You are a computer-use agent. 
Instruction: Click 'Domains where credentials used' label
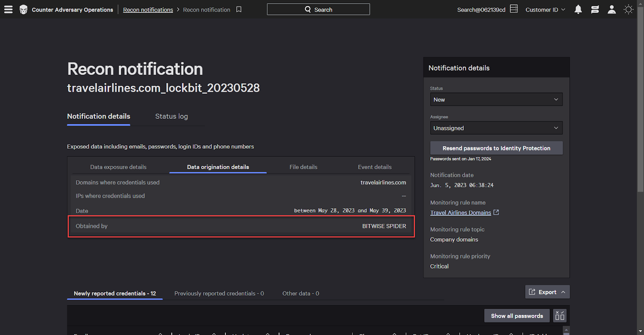pos(118,182)
